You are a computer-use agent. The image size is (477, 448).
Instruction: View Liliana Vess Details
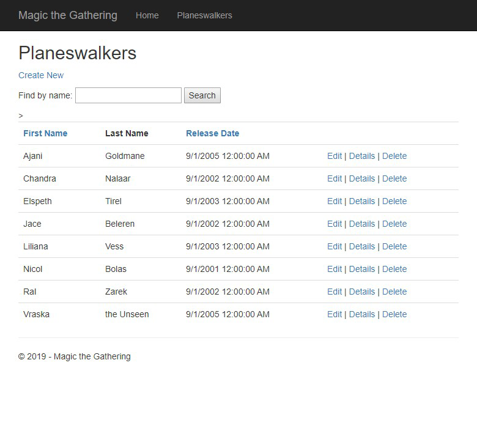coord(362,246)
